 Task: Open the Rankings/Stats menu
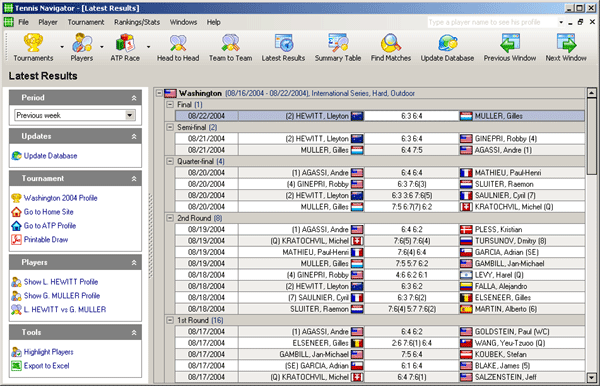pyautogui.click(x=137, y=22)
